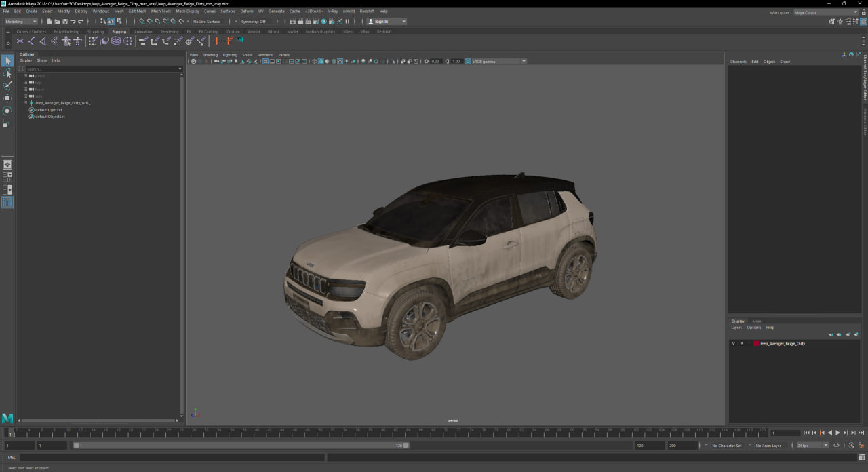Image resolution: width=868 pixels, height=472 pixels.
Task: Click the red color swatch of Jeep layer
Action: pyautogui.click(x=756, y=344)
